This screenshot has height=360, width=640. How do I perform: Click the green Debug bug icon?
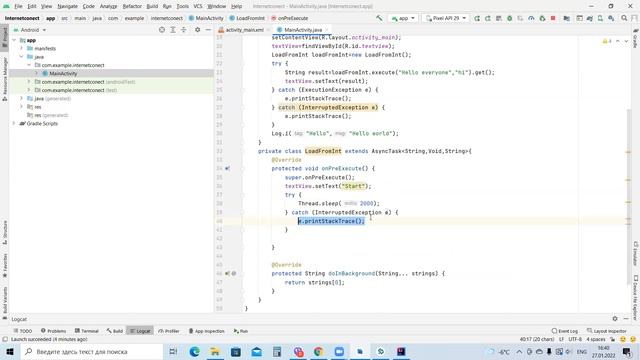(509, 18)
